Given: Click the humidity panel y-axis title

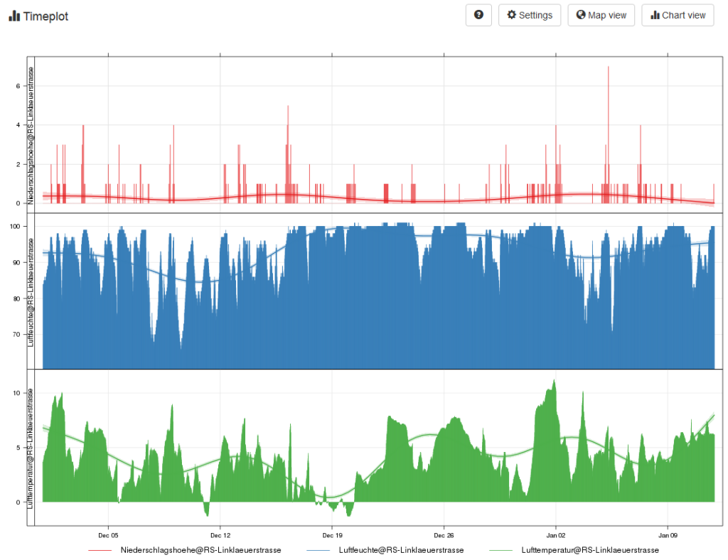Looking at the screenshot, I should pos(31,292).
